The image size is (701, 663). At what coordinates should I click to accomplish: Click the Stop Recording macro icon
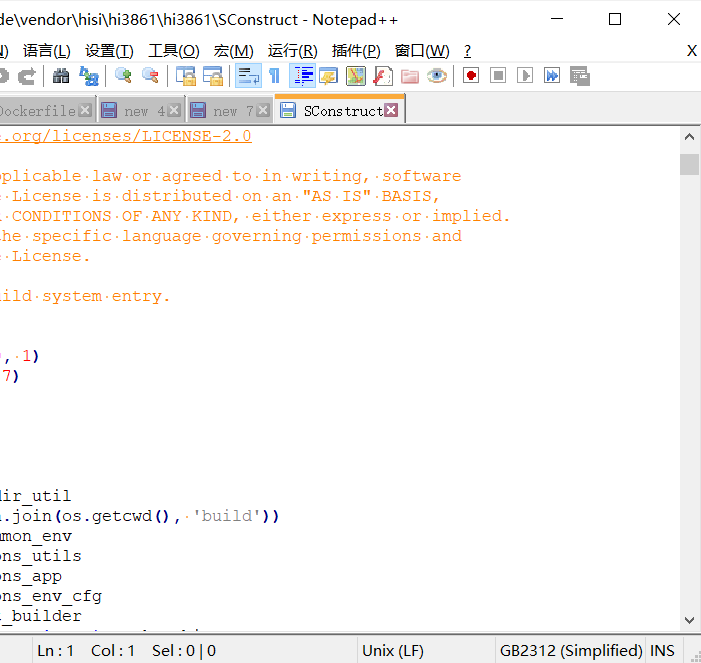[x=498, y=75]
